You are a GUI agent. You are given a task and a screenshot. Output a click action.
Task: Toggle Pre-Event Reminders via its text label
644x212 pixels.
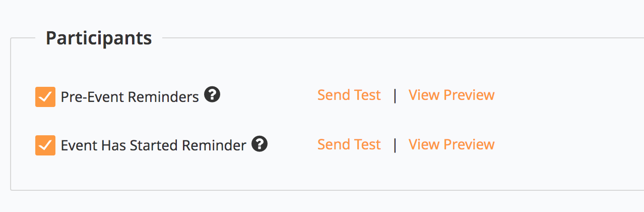pos(130,97)
